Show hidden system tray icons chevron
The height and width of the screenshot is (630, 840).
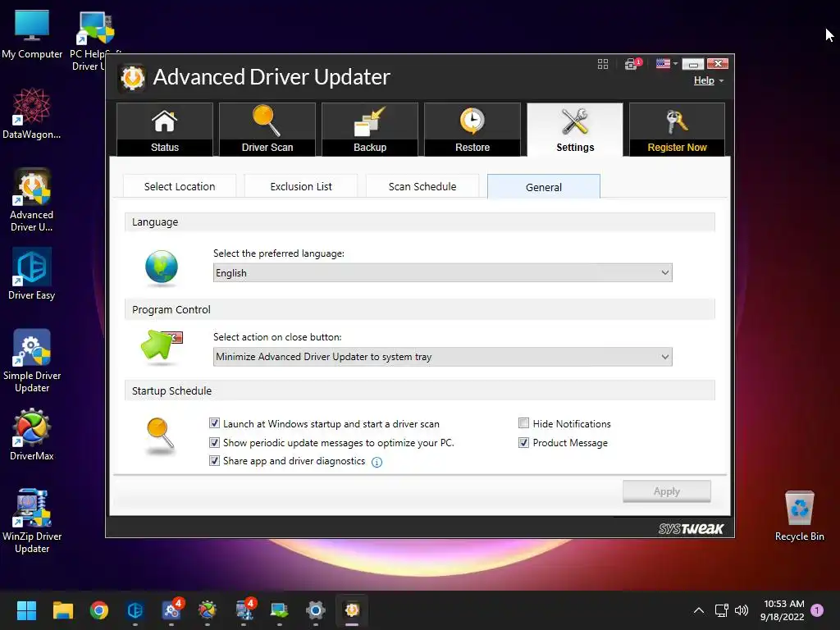[699, 610]
